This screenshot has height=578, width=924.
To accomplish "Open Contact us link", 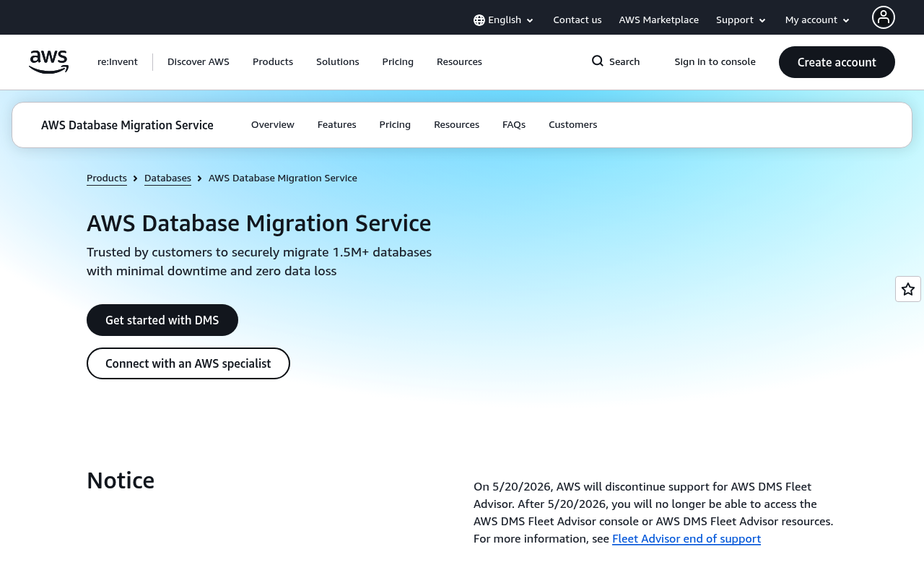I will coord(577,20).
